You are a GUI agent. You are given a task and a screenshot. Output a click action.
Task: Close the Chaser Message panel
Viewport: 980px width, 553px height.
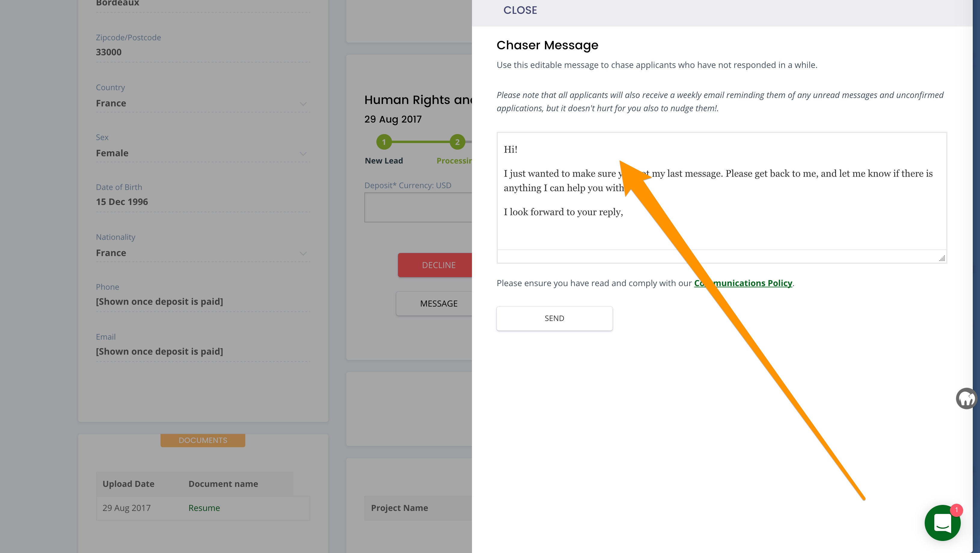(520, 10)
